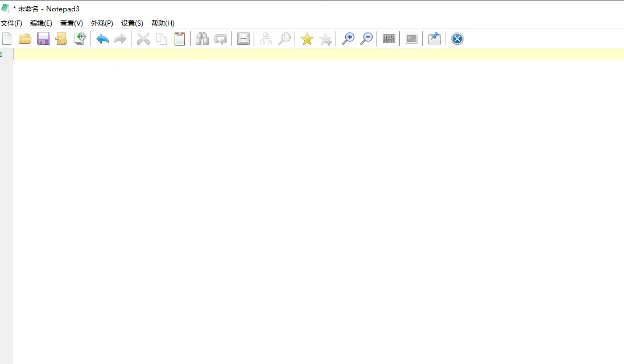Paste from the clipboard icon
This screenshot has height=364, width=624.
pyautogui.click(x=179, y=38)
